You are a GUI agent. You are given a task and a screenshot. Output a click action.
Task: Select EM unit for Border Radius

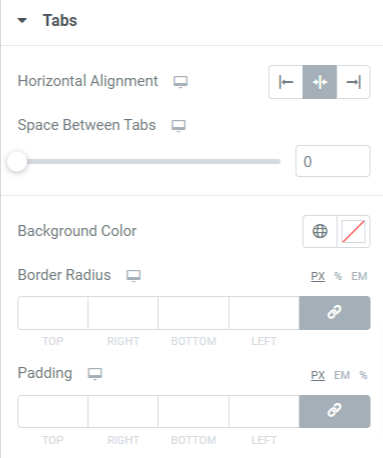pos(359,276)
